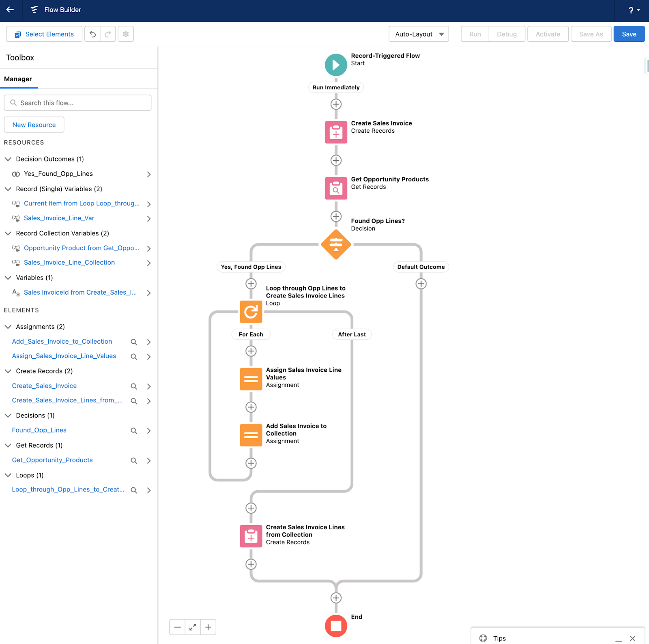Select the Assign Sales Invoice Line Values element
649x644 pixels.
pyautogui.click(x=251, y=379)
